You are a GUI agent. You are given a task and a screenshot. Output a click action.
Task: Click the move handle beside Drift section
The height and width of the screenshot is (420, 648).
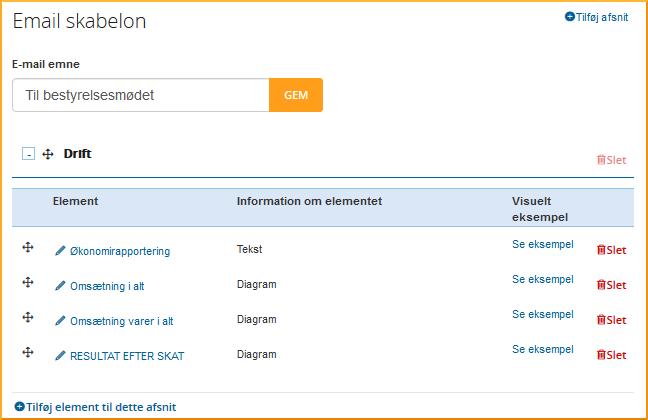pos(48,154)
